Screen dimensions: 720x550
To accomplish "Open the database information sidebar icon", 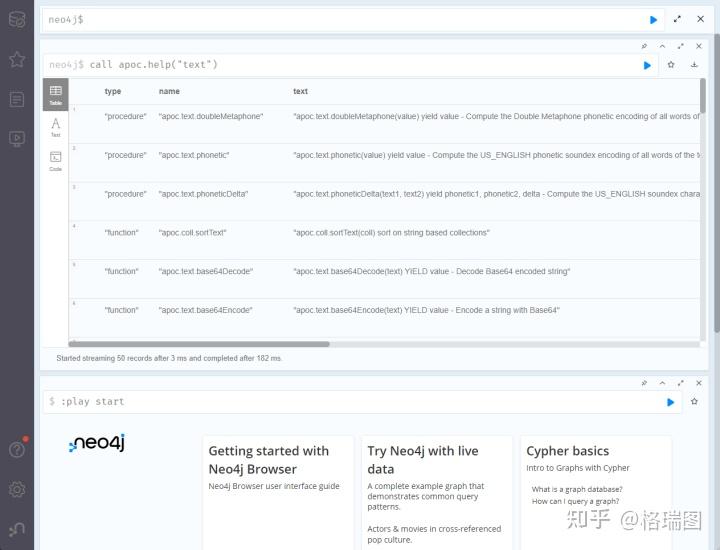I will coord(17,19).
